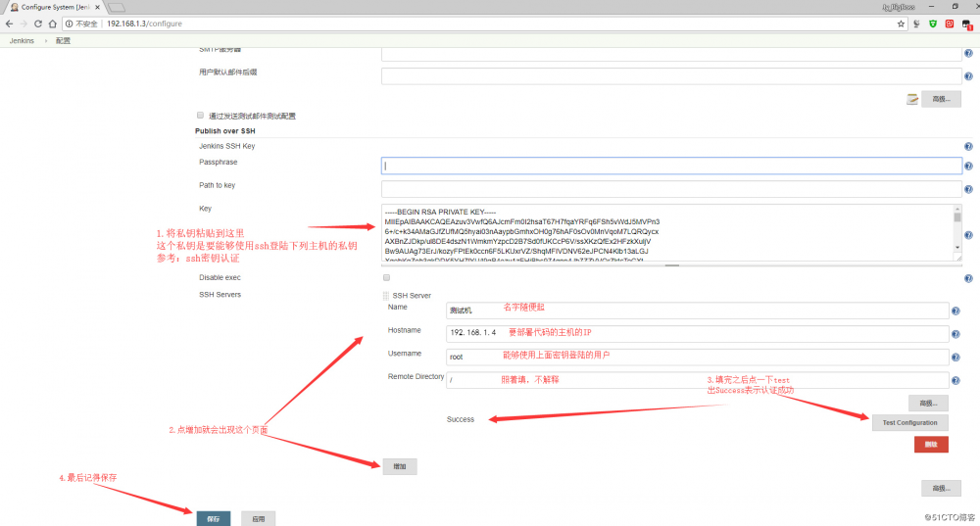Go back using the browser back arrow
The image size is (980, 526).
(x=9, y=24)
